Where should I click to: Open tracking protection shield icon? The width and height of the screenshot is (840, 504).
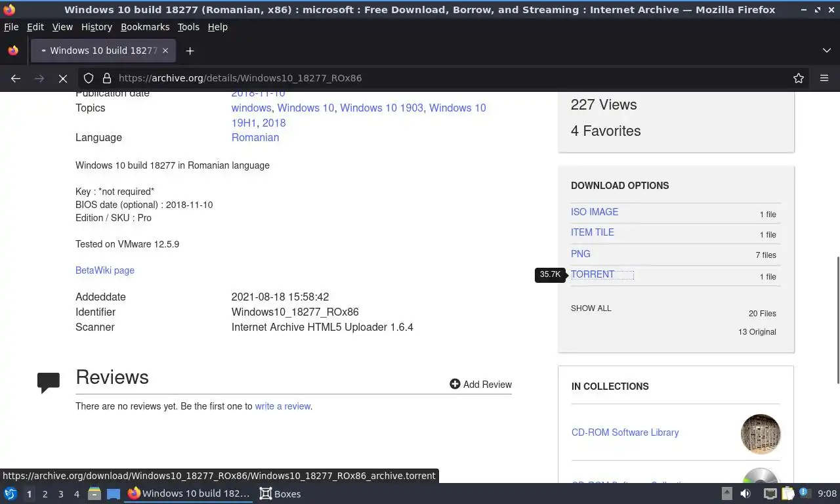tap(89, 78)
